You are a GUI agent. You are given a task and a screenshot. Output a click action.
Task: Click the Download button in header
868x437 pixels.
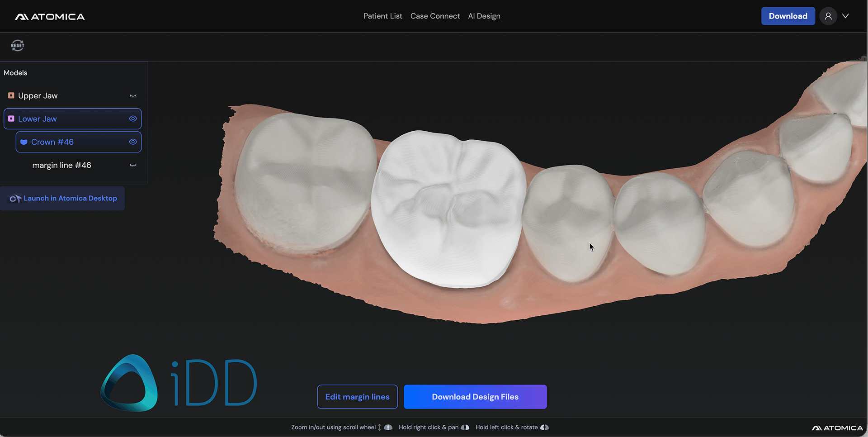coord(788,16)
